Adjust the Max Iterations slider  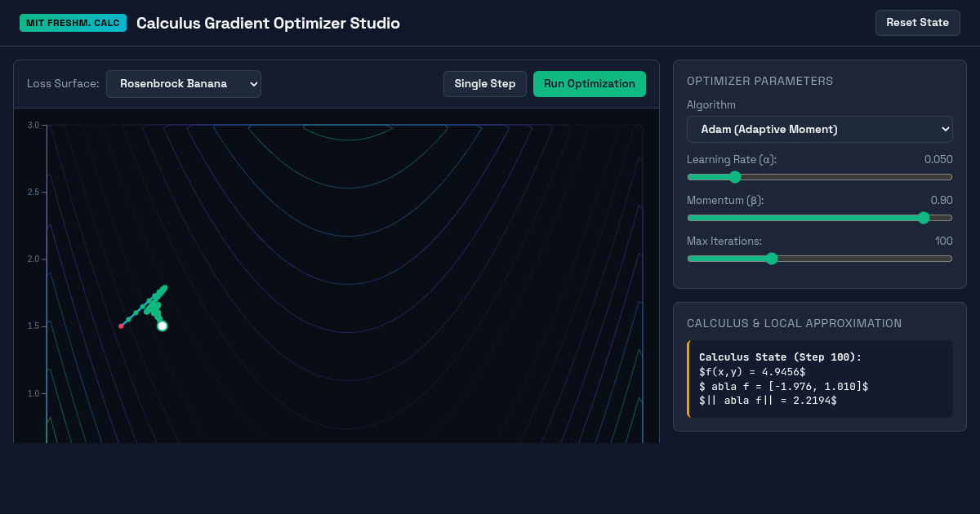(x=820, y=259)
